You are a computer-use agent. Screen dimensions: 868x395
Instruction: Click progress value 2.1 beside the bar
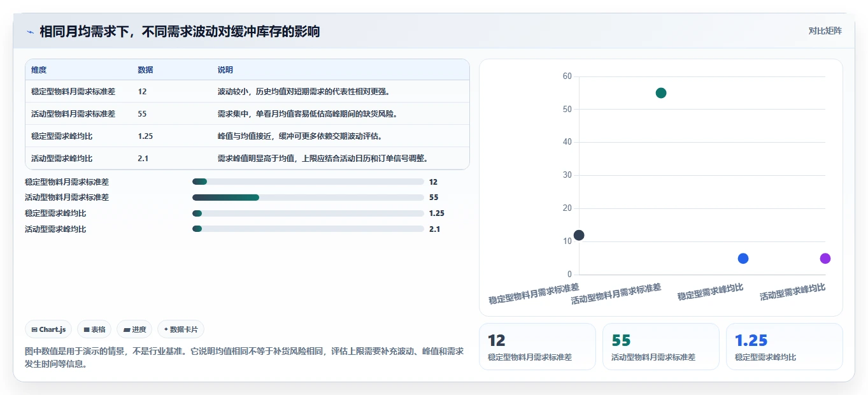click(434, 229)
